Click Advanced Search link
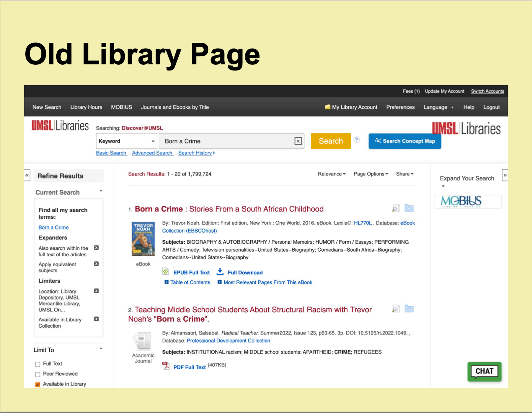This screenshot has height=413, width=532. tap(152, 153)
